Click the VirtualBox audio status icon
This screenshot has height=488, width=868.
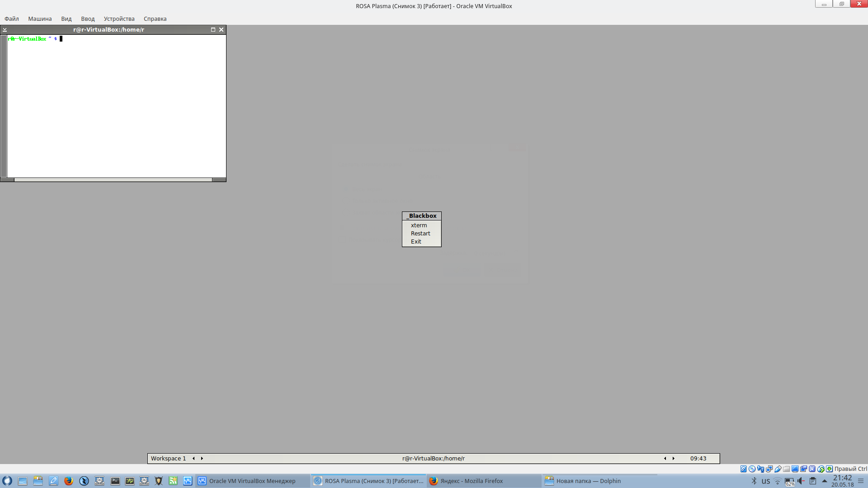pyautogui.click(x=760, y=469)
